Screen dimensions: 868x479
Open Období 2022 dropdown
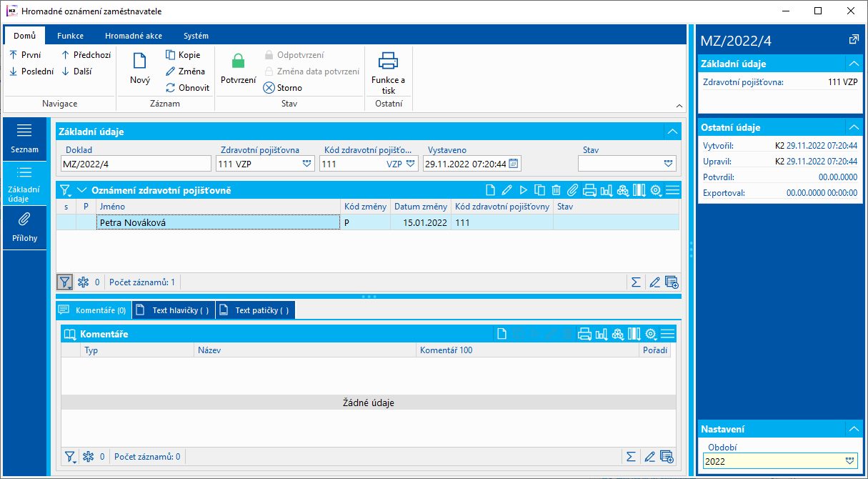tap(850, 461)
